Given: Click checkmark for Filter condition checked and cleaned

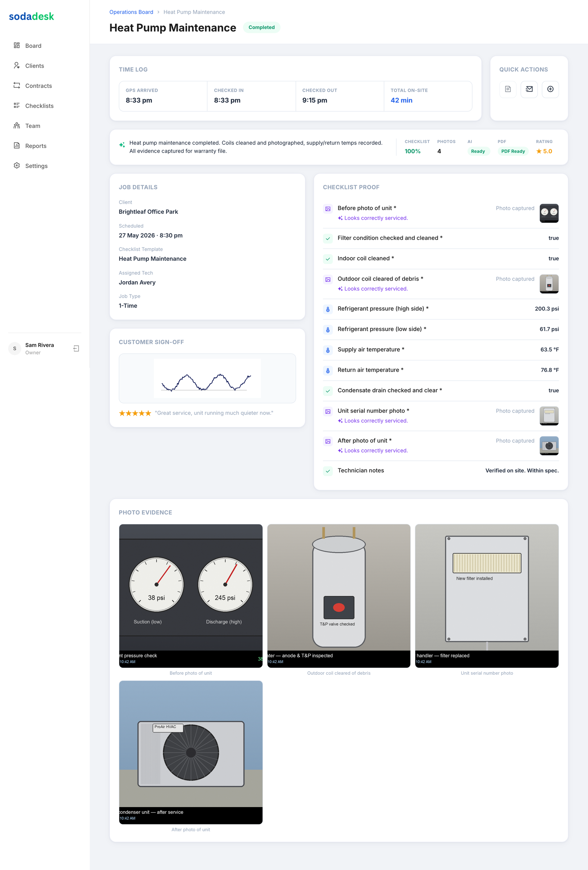Looking at the screenshot, I should (328, 239).
